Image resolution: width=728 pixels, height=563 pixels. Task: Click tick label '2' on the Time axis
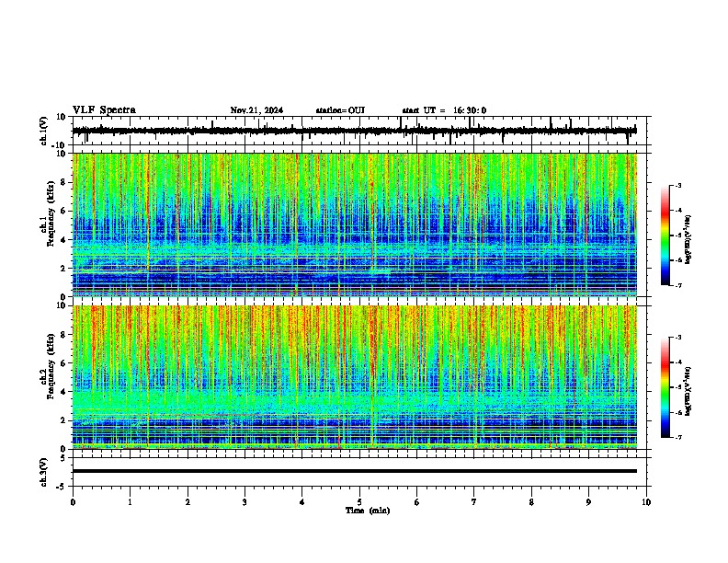point(188,502)
